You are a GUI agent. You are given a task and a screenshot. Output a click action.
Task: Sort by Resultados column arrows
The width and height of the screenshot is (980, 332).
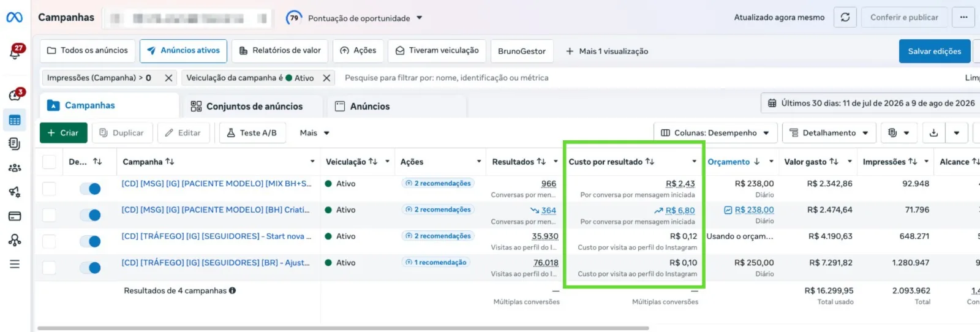coord(541,162)
